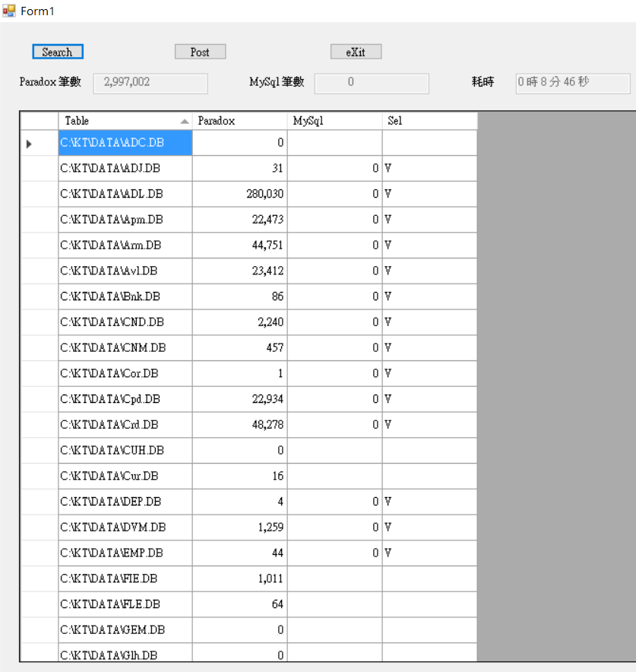Image resolution: width=636 pixels, height=672 pixels.
Task: Select the C:\KT\DATA\Apm.DB cell
Action: [125, 220]
